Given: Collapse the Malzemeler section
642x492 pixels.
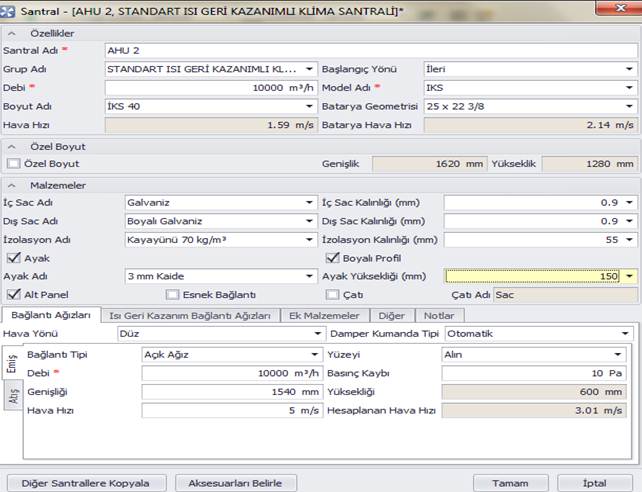Looking at the screenshot, I should click(9, 185).
